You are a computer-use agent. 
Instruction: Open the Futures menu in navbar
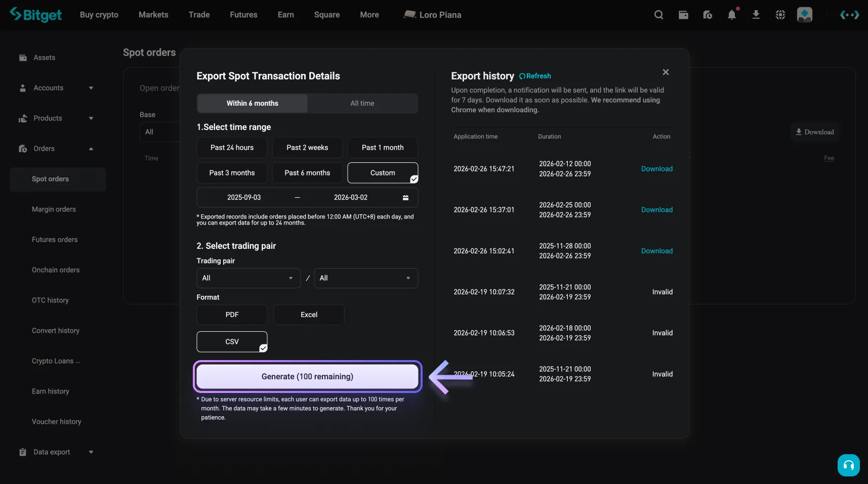pos(243,15)
